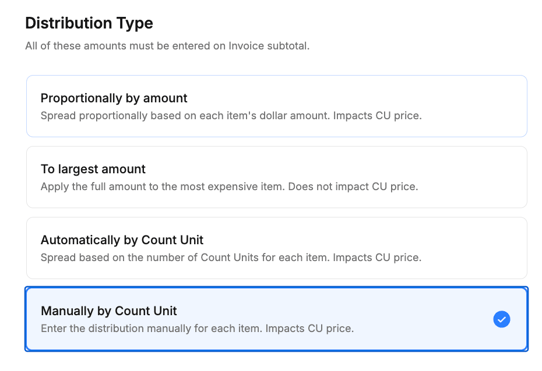Click description 'Apply the full amount to the most expensive item'

coord(163,186)
